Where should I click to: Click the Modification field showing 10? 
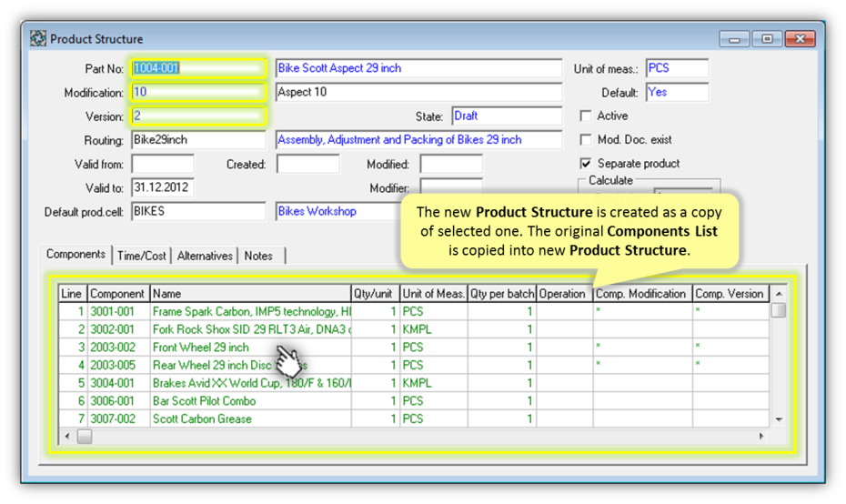(x=198, y=92)
